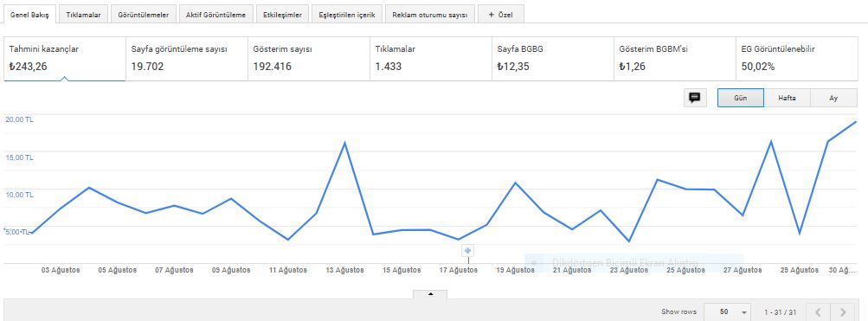Click the 29 Ağustos date label
The height and width of the screenshot is (321, 868).
[x=799, y=270]
